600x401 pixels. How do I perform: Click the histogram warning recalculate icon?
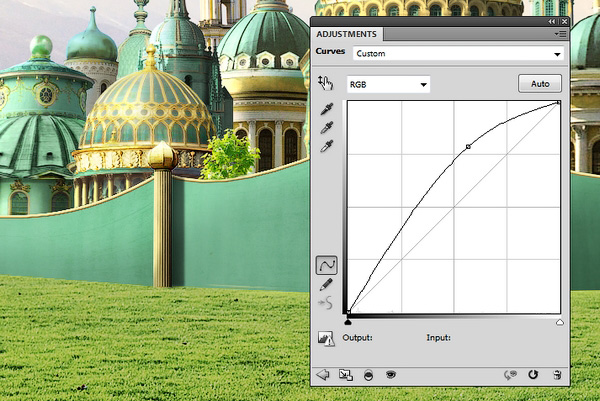click(326, 338)
